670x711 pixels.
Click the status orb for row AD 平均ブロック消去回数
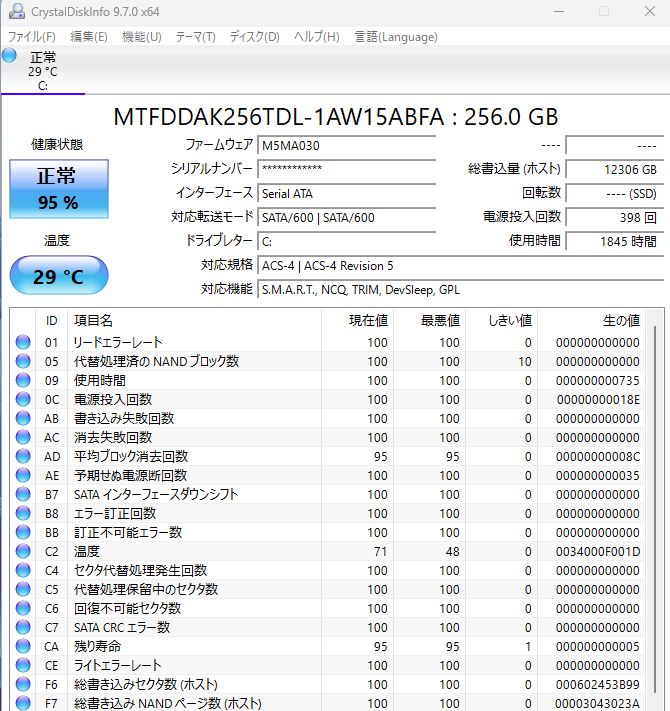pos(23,456)
